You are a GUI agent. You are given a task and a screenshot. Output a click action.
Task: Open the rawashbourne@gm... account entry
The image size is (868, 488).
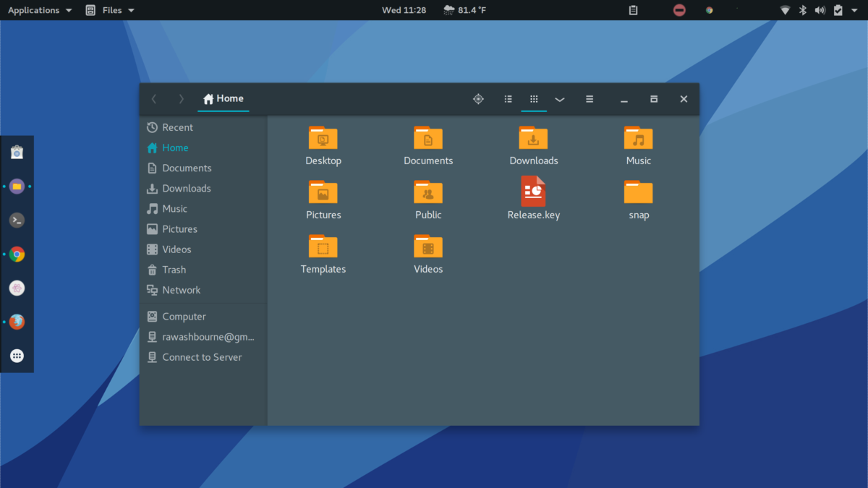(x=203, y=337)
